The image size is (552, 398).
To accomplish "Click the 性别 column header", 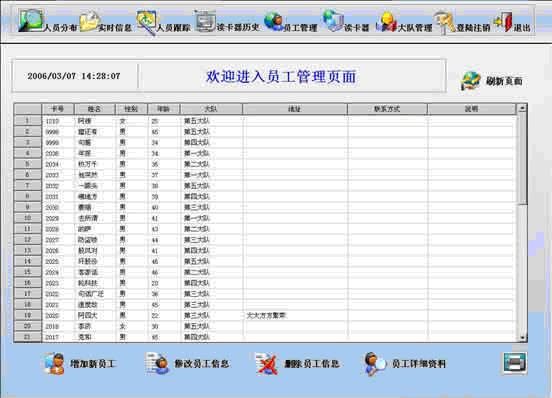I will 132,109.
